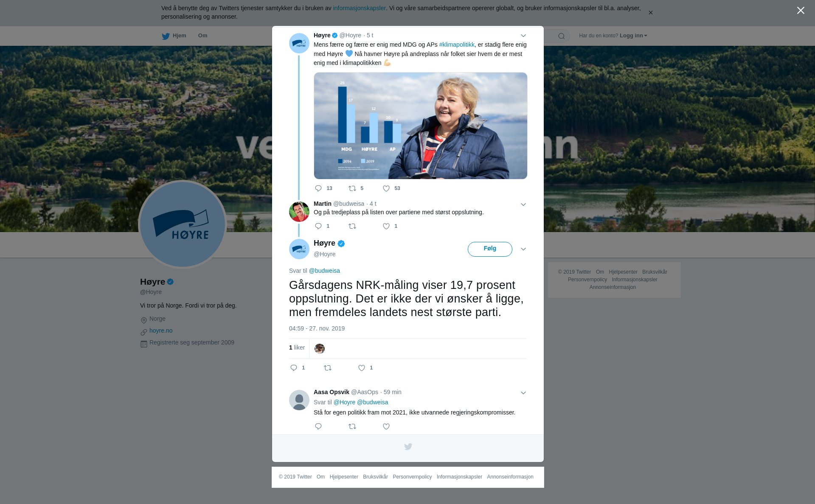The image size is (815, 504).
Task: Retweet Aasa Opsvik's reply
Action: (352, 427)
